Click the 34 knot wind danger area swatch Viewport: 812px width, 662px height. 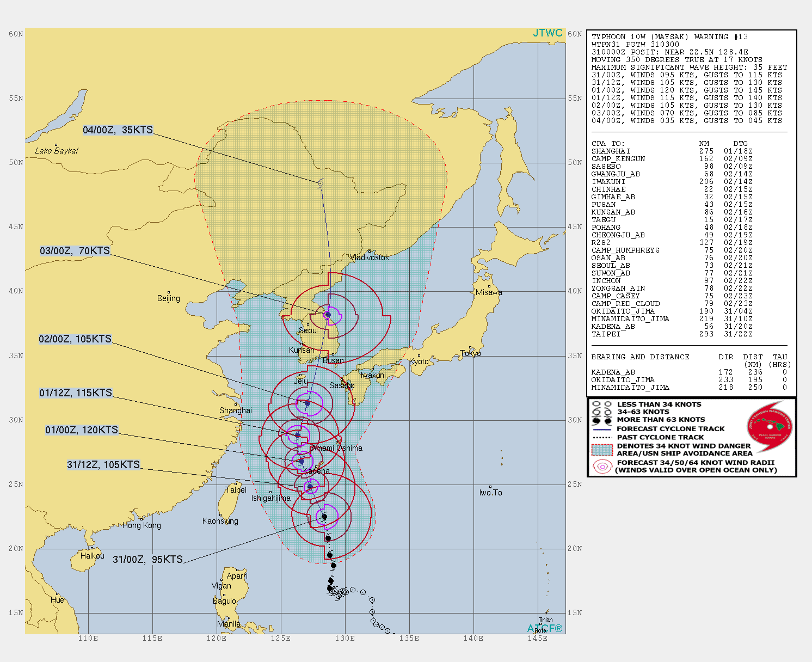[602, 450]
